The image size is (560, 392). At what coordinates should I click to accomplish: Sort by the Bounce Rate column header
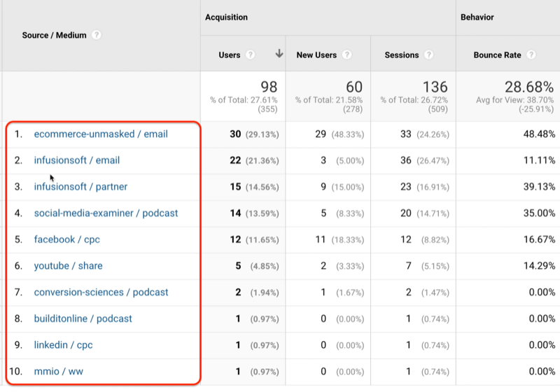click(497, 55)
